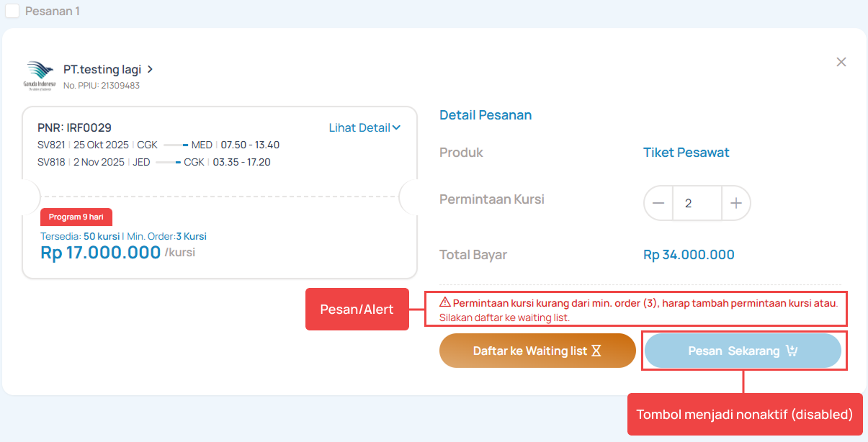The height and width of the screenshot is (442, 868).
Task: Increase seat request with the plus icon
Action: tap(735, 204)
